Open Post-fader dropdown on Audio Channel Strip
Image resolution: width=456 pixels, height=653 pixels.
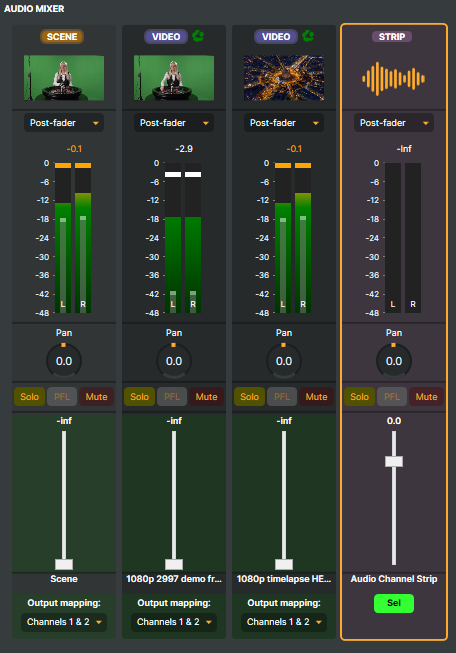(x=394, y=123)
